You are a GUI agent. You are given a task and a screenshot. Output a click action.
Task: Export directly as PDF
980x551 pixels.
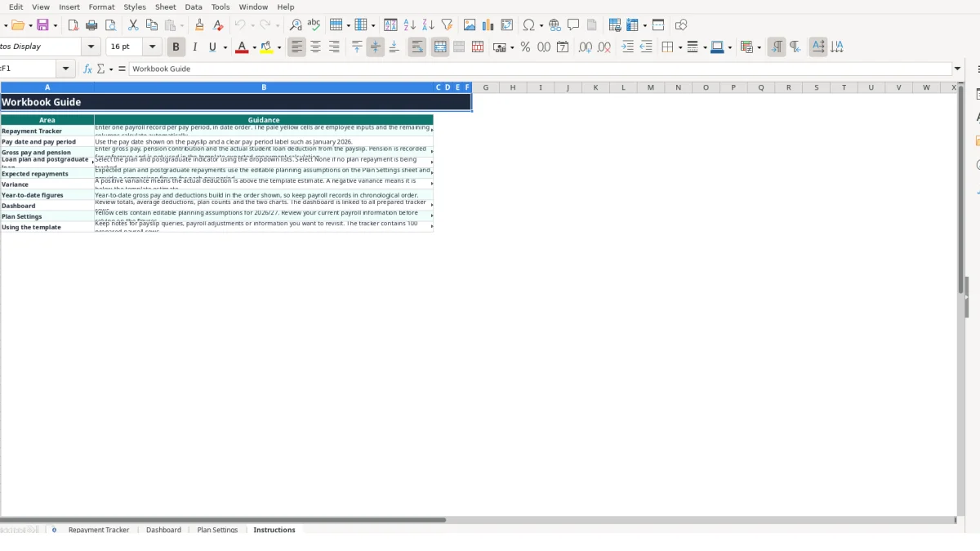(73, 25)
